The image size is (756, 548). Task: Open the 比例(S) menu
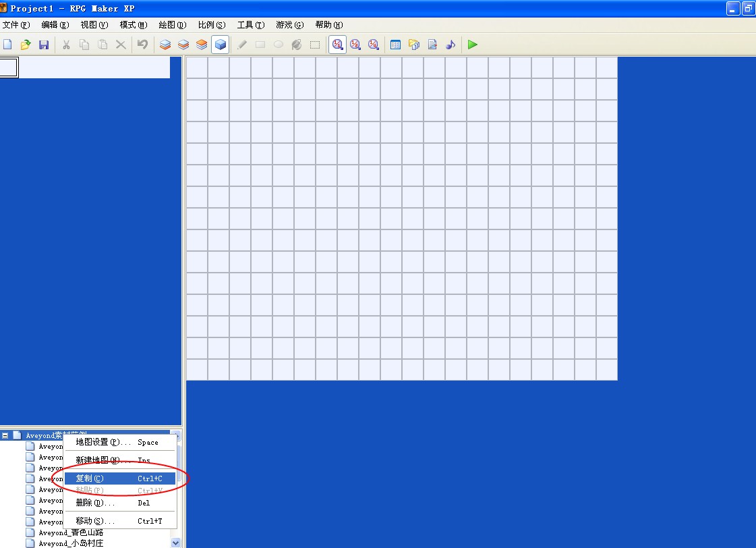pos(212,24)
